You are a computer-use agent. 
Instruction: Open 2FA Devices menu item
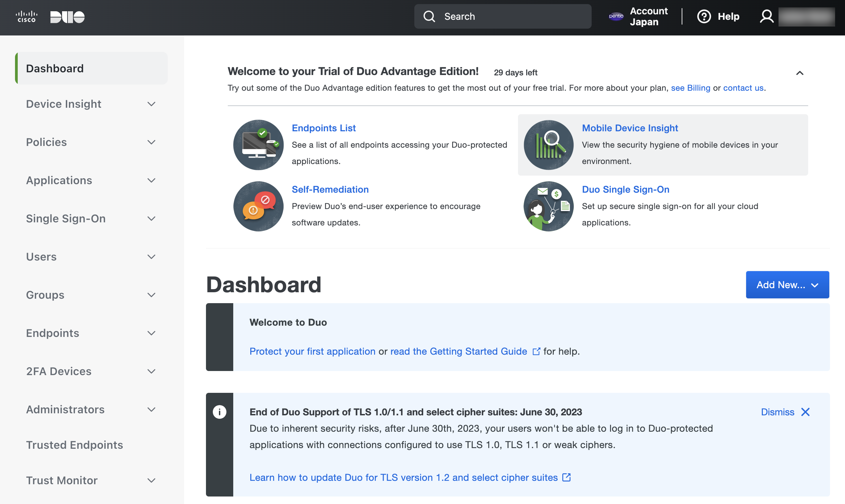[x=59, y=371]
